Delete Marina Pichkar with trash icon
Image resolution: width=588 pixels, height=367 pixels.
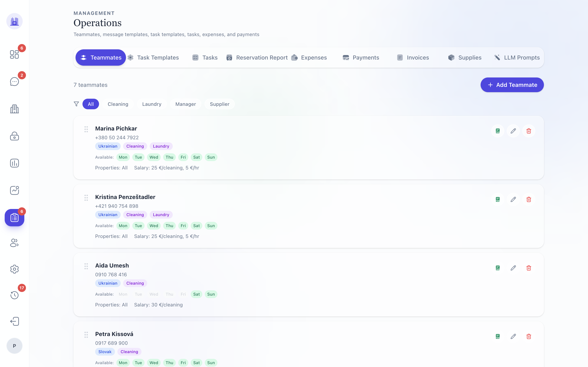(528, 131)
